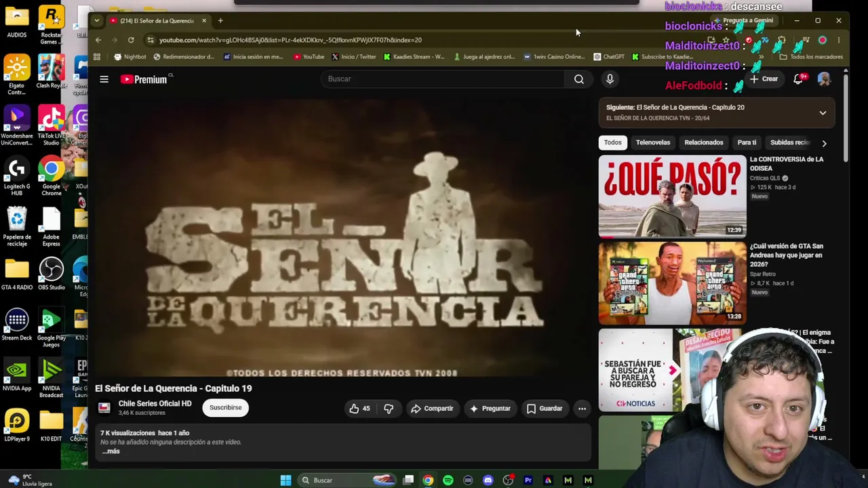Save video with Guardar button
This screenshot has width=868, height=488.
pos(545,409)
